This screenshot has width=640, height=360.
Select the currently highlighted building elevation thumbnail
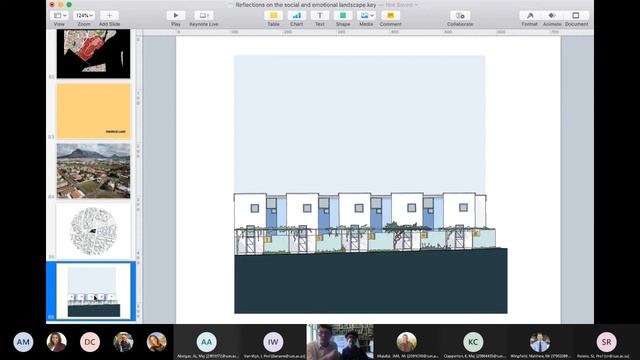pos(93,291)
